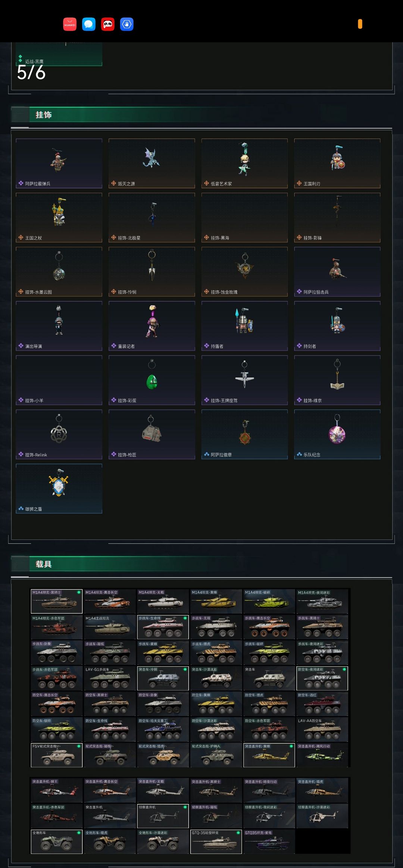Screen dimensions: 403x868
Task: Open the 挂饰 section header
Action: click(x=44, y=115)
